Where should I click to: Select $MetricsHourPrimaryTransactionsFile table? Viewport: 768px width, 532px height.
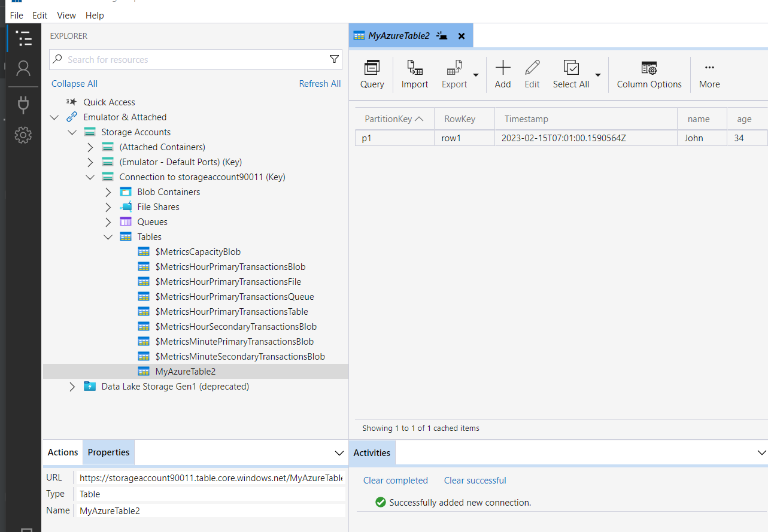(x=228, y=282)
